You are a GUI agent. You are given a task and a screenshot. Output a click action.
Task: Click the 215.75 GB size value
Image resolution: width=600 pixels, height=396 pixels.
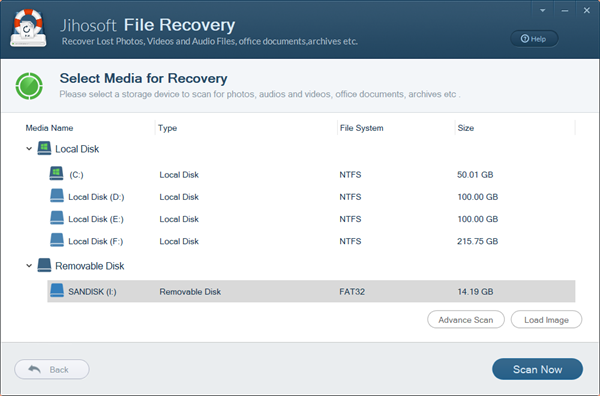pyautogui.click(x=478, y=241)
